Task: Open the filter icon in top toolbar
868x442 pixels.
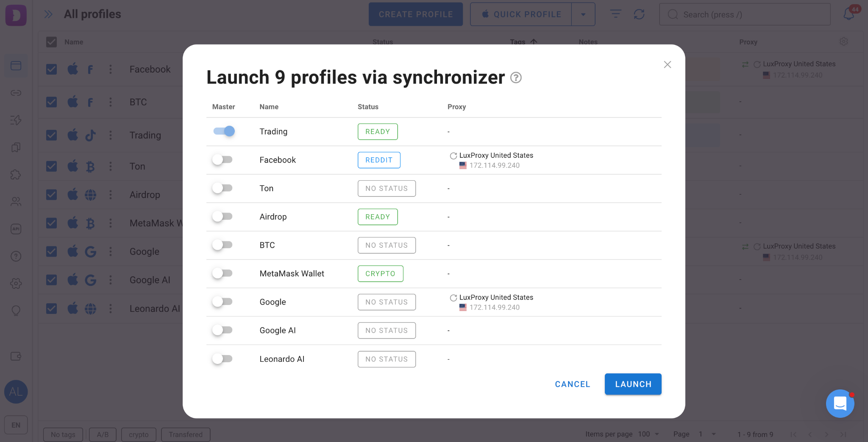Action: click(615, 14)
